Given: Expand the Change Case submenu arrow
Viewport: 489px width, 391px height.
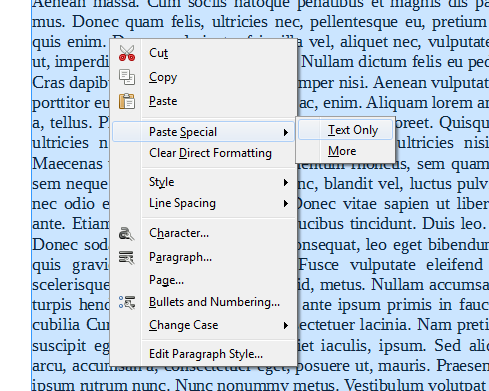Looking at the screenshot, I should click(x=286, y=325).
